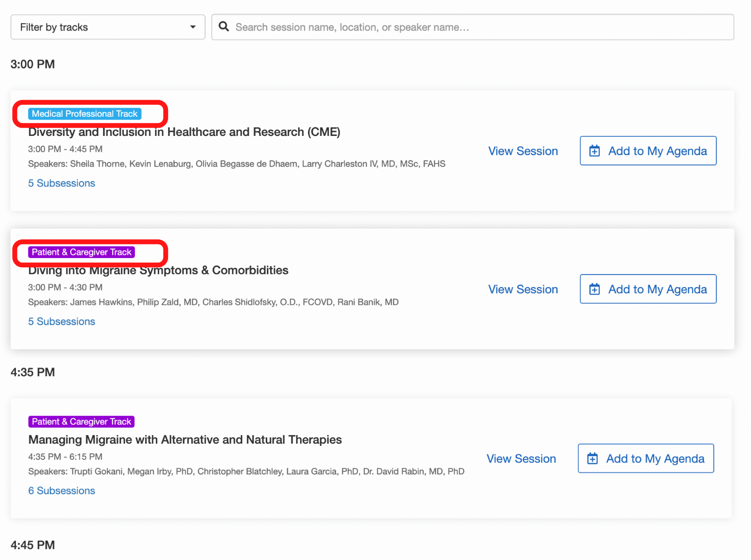Image resolution: width=751 pixels, height=560 pixels.
Task: Click calendar icon on Diversity and Inclusion session
Action: tap(594, 151)
